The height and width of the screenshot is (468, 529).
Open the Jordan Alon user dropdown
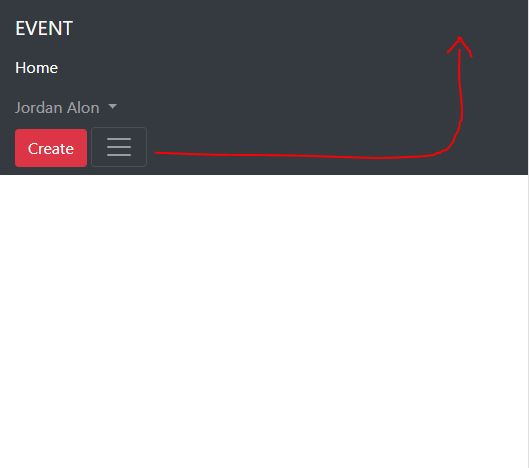click(66, 108)
